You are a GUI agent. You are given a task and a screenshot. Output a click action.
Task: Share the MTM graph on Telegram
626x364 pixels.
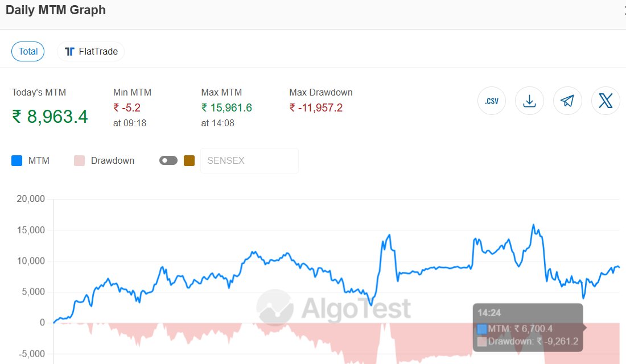point(567,100)
